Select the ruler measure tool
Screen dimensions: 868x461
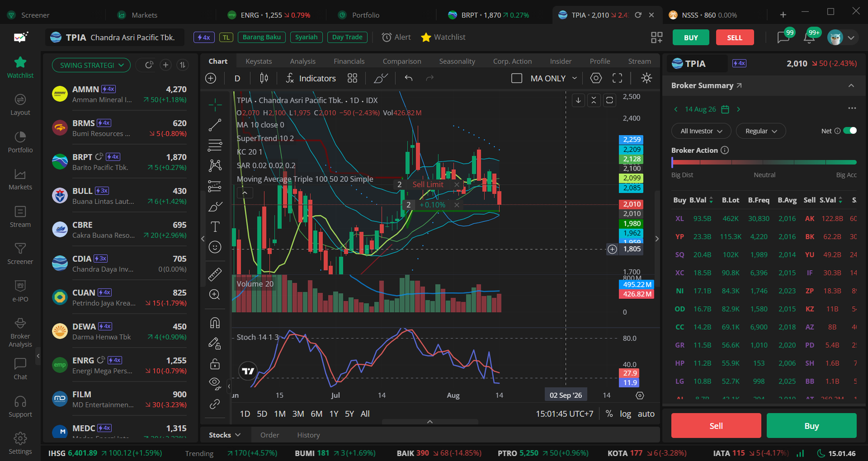click(x=215, y=274)
